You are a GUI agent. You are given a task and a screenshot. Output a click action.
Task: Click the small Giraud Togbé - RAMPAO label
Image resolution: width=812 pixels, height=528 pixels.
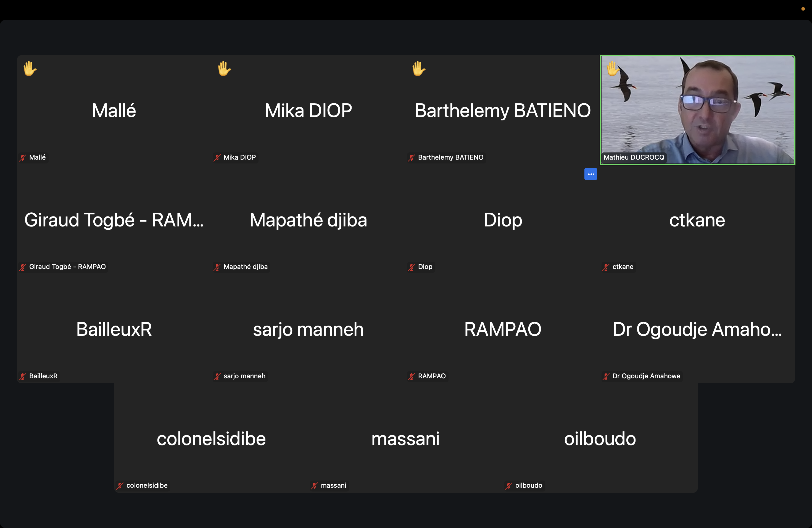(68, 267)
